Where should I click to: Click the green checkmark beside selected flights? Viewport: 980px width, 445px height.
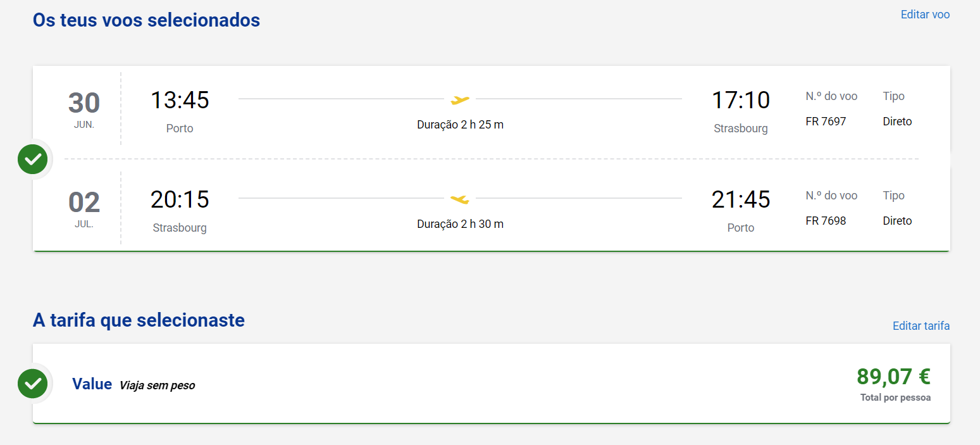click(33, 159)
